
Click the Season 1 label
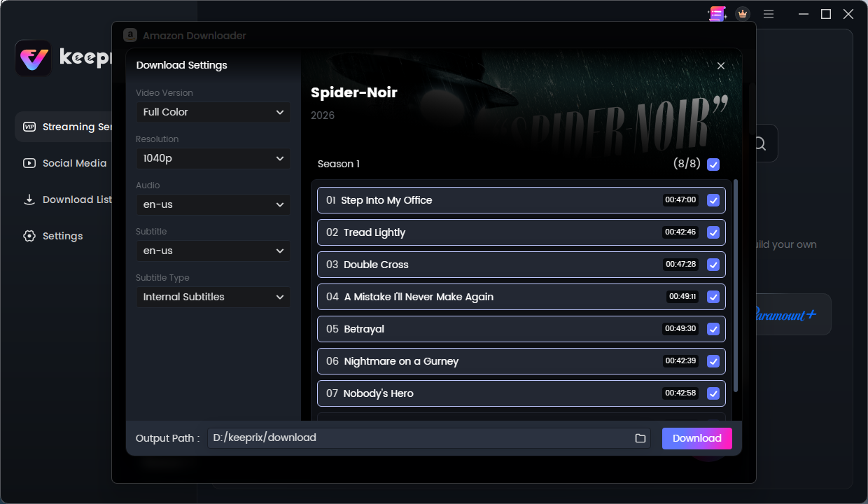point(339,164)
